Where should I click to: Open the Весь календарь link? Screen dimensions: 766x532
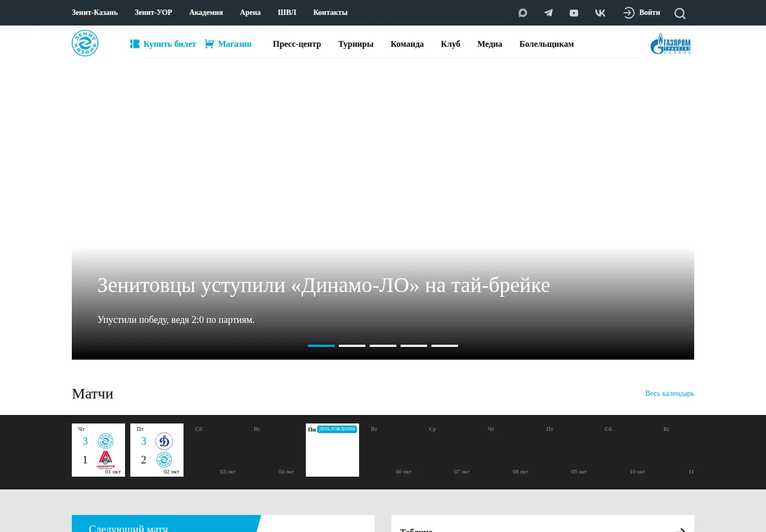tap(669, 393)
